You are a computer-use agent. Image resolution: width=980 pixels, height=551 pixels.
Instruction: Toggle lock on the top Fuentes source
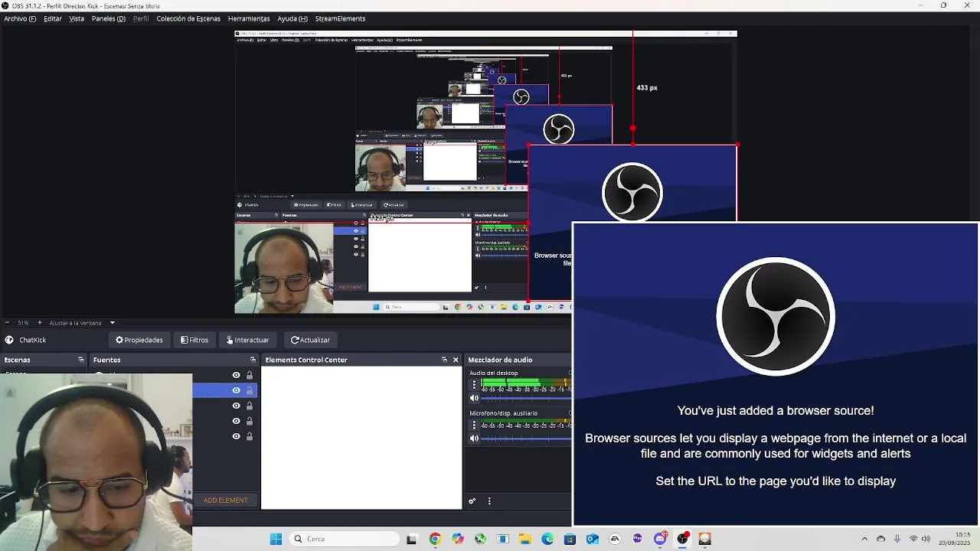tap(249, 375)
